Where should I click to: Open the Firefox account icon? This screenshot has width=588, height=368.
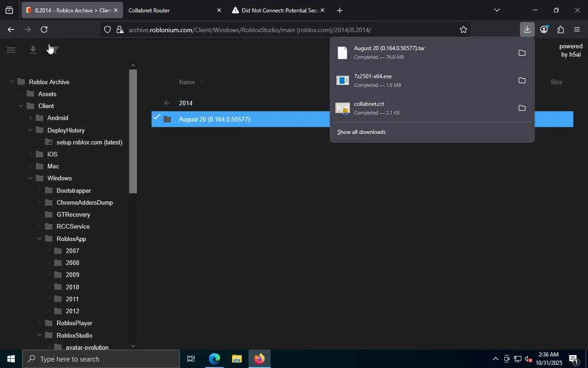[x=544, y=29]
